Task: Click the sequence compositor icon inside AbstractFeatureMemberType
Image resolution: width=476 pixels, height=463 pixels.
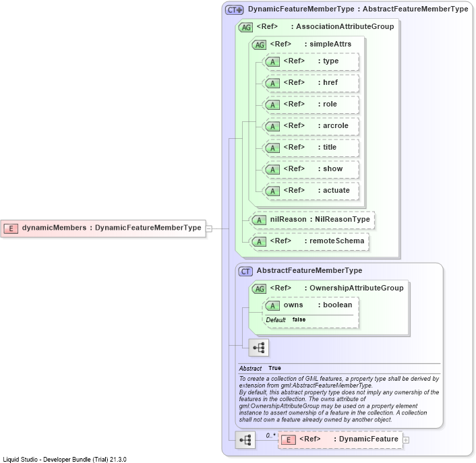Action: [x=259, y=347]
